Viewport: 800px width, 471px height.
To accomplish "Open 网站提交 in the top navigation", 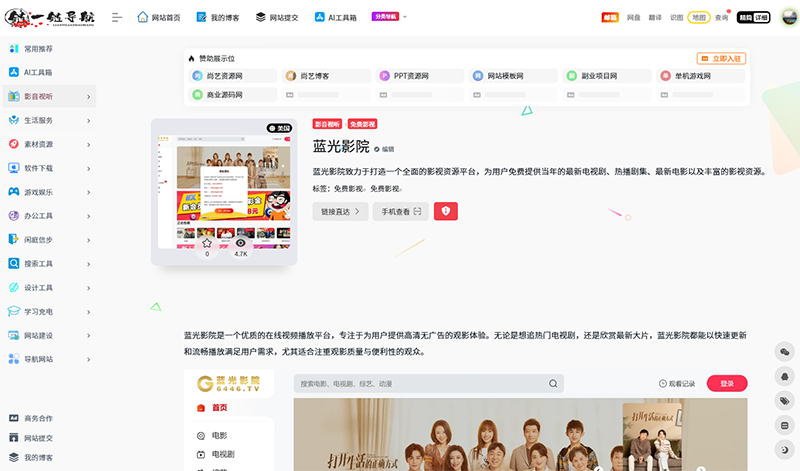I will click(277, 17).
